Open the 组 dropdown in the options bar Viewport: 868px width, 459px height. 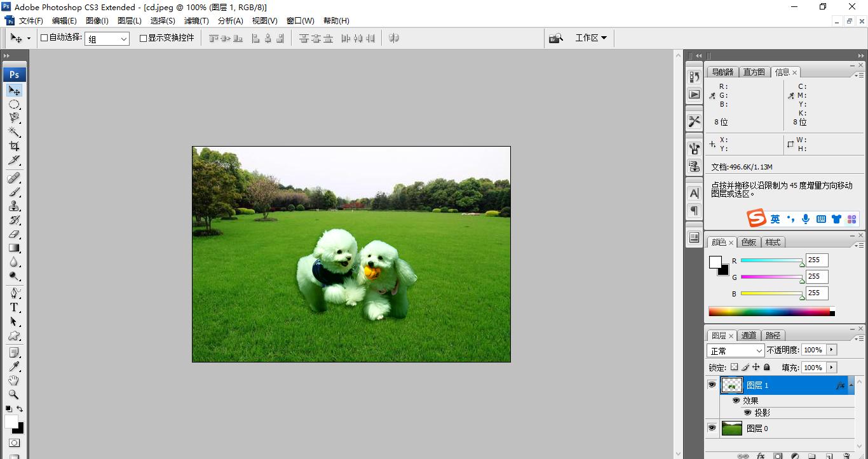pos(125,38)
